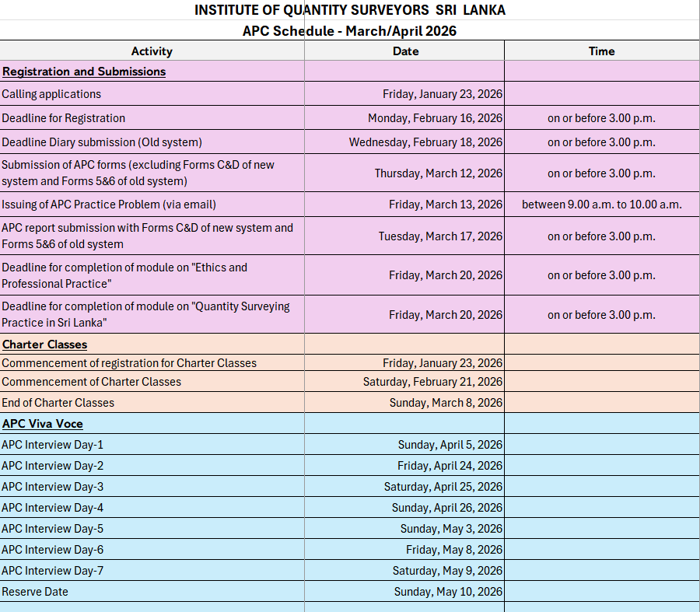Select the 'Time' column header cell
Screen dimensions: 700x612
[601, 51]
